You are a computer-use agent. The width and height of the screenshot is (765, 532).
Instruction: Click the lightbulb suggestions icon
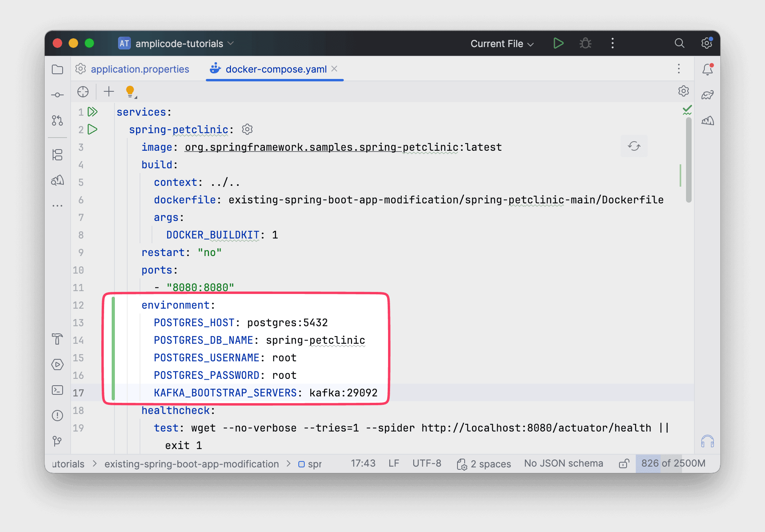click(130, 92)
